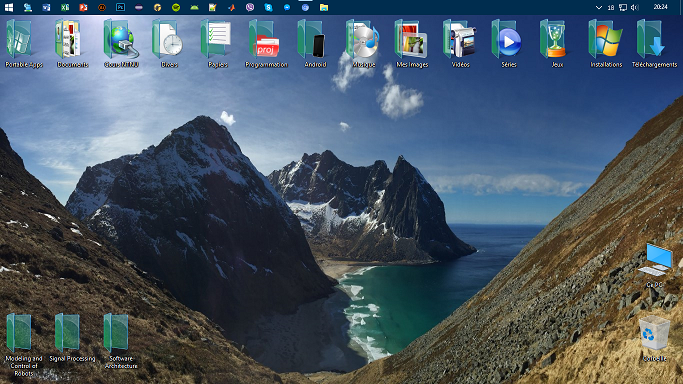Select the Corbeille recycle bin
The height and width of the screenshot is (384, 683).
click(x=654, y=339)
